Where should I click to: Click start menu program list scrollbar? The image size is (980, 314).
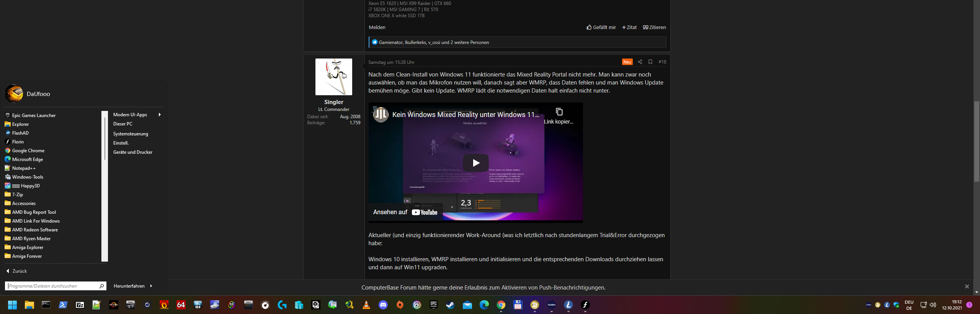point(105,138)
